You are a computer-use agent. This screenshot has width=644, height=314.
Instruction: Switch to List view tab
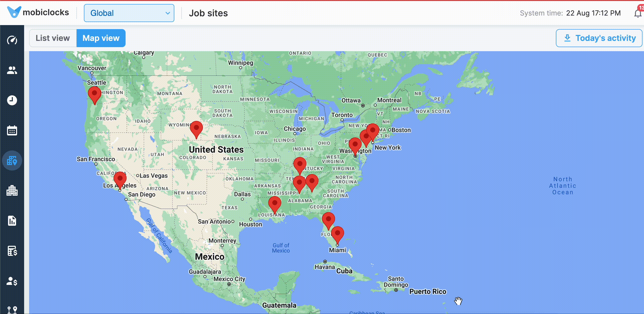[x=52, y=38]
